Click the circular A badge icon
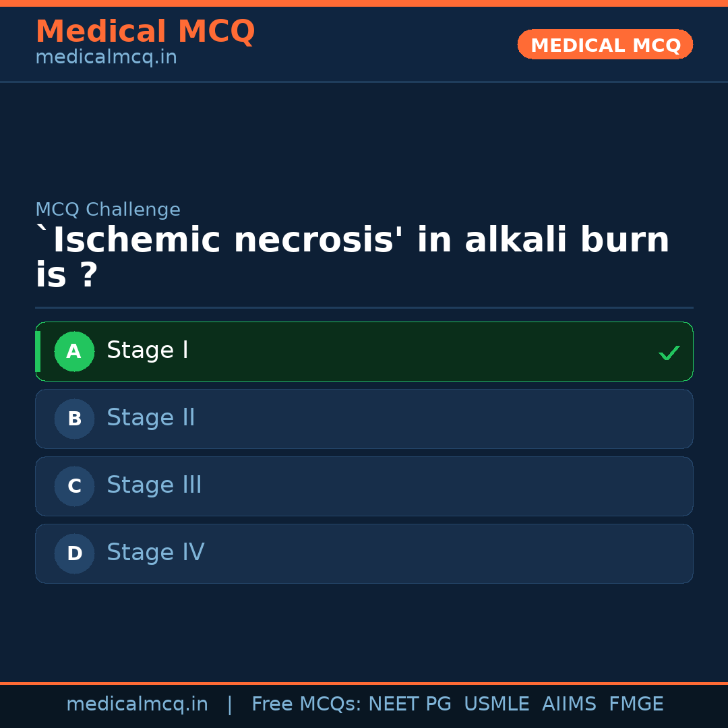The height and width of the screenshot is (728, 728). pyautogui.click(x=74, y=351)
